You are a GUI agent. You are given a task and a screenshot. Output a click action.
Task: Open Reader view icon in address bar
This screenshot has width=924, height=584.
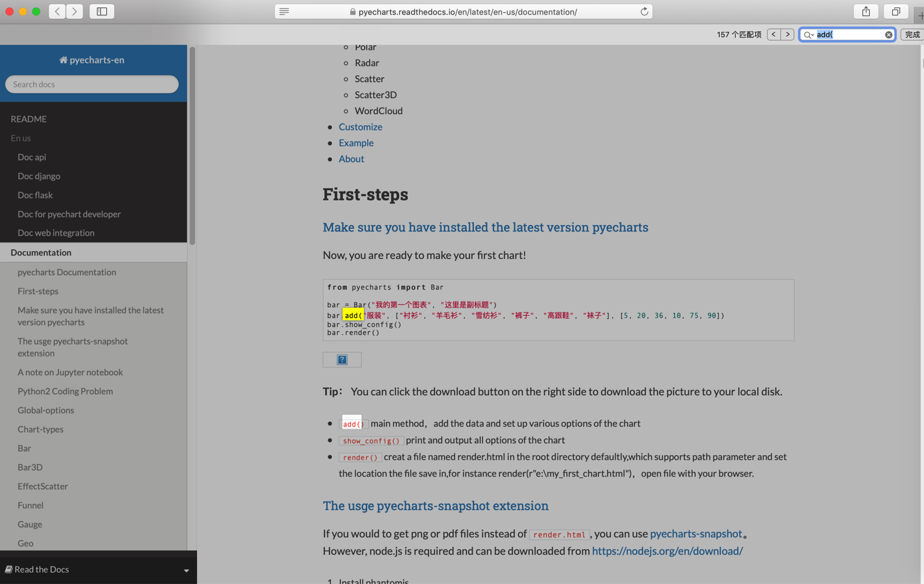coord(284,11)
